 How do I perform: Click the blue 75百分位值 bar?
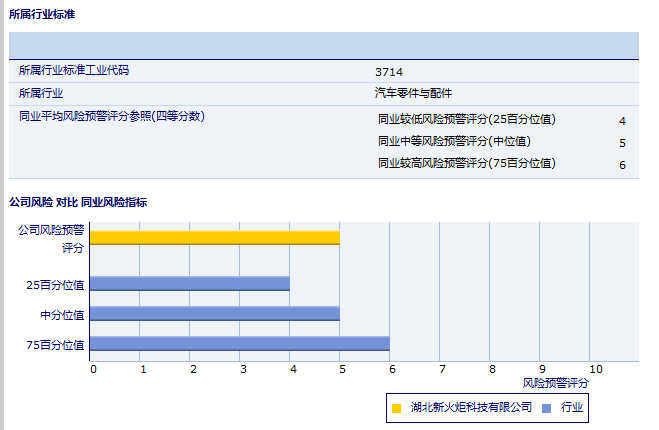(239, 344)
